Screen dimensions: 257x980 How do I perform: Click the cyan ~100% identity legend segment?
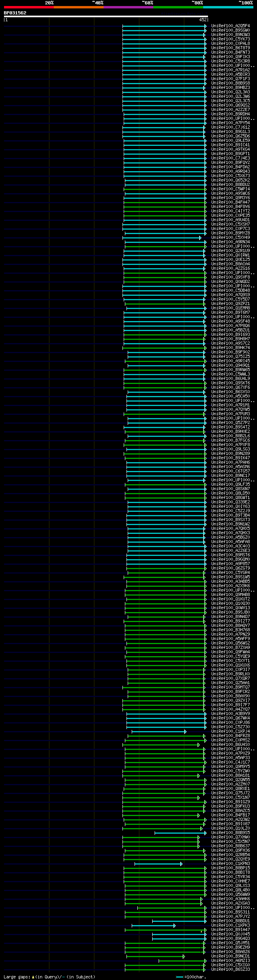[228, 7]
